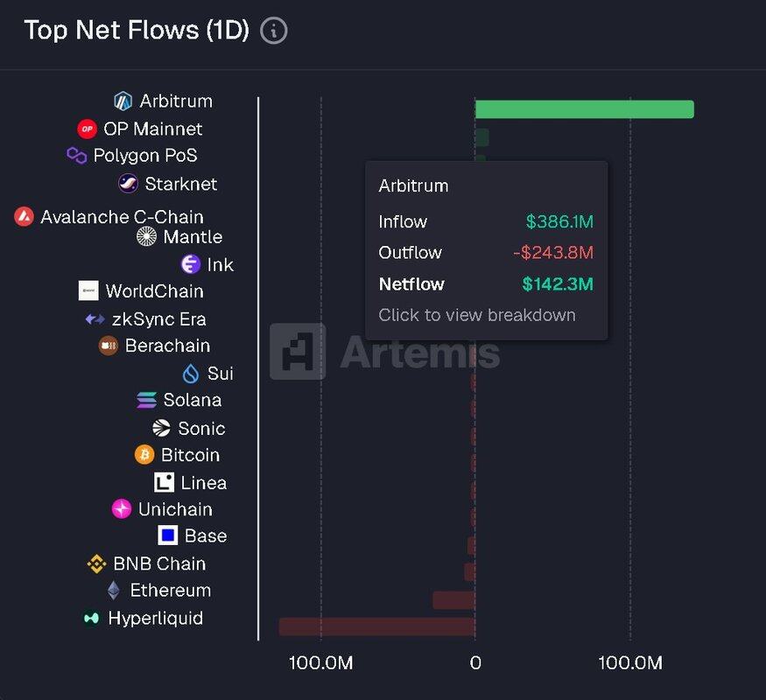Click the info icon beside Top Net Flows
Viewport: 766px width, 700px height.
pos(274,31)
